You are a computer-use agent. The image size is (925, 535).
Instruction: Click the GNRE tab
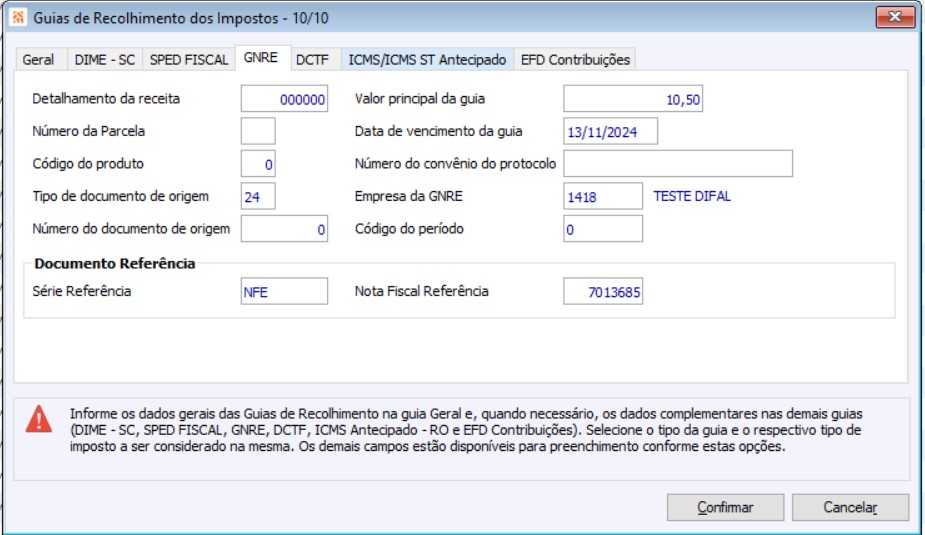point(261,58)
